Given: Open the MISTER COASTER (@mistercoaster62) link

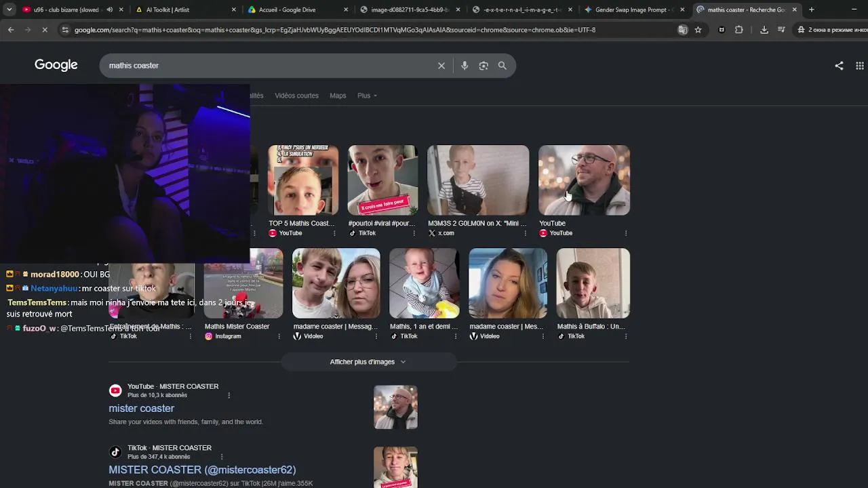Looking at the screenshot, I should click(202, 470).
